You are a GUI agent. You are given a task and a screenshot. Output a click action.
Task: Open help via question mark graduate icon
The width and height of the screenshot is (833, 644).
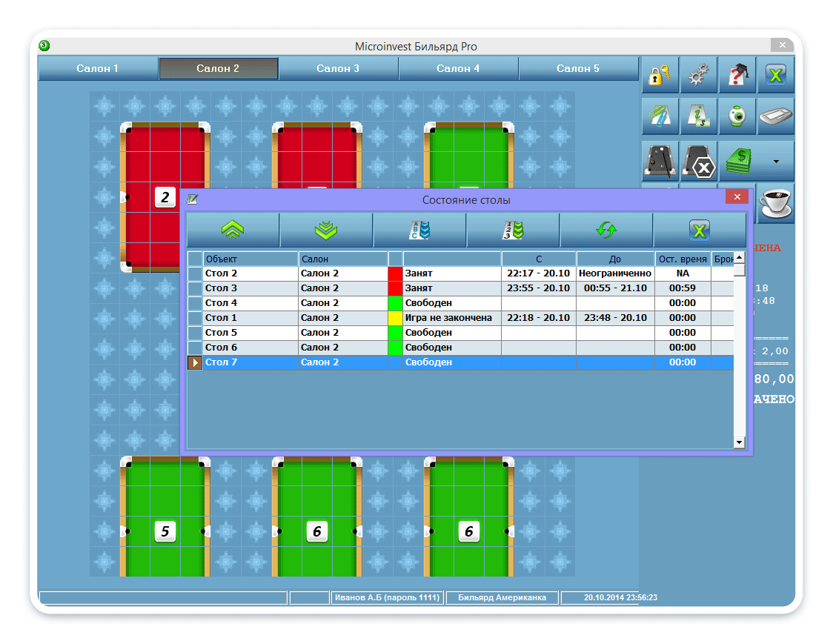tap(737, 76)
